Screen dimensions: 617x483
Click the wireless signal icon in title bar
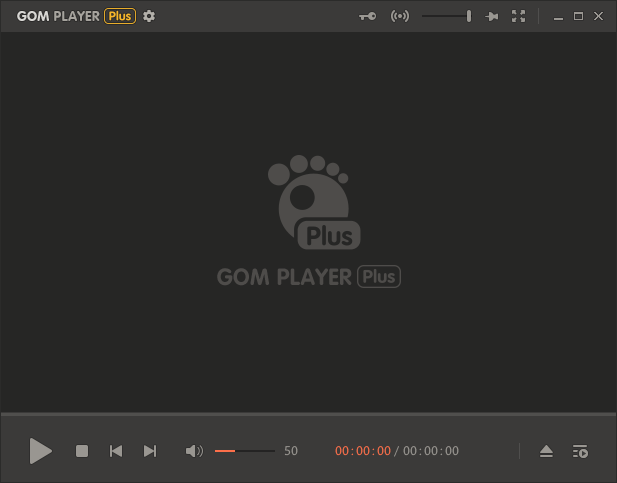click(x=400, y=16)
